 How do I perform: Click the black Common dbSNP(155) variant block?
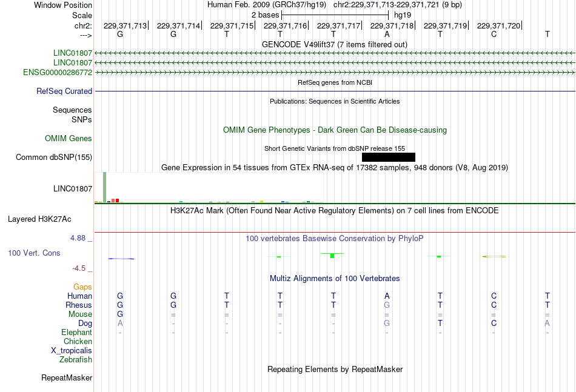[x=388, y=157]
